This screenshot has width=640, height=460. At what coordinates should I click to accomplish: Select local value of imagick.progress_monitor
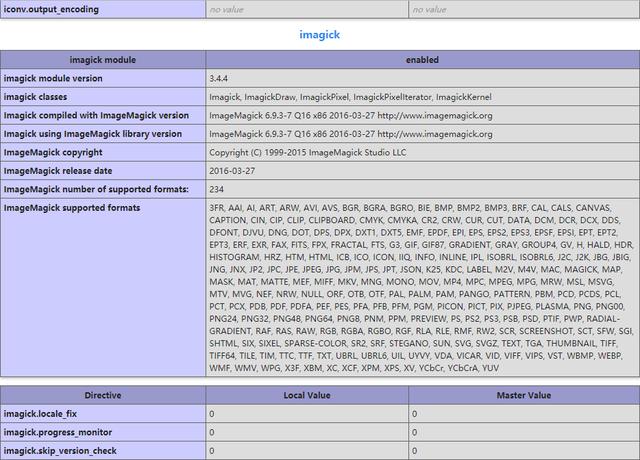211,432
